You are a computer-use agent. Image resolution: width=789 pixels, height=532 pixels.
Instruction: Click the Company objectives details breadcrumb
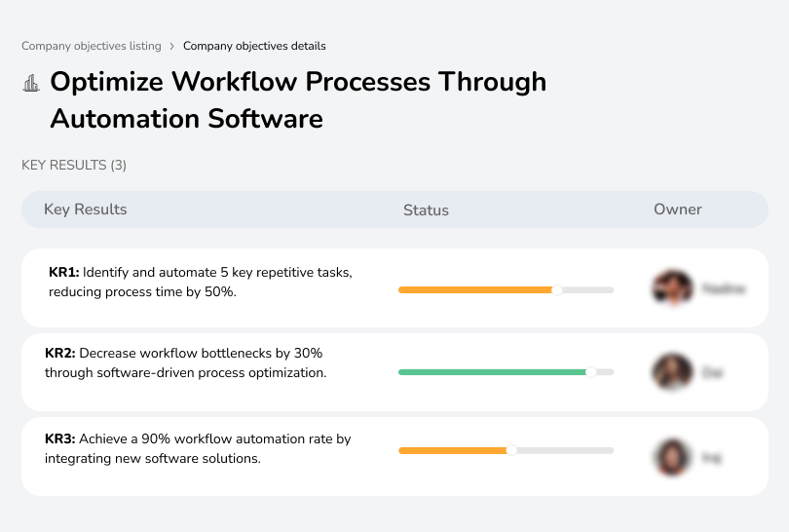pos(254,46)
